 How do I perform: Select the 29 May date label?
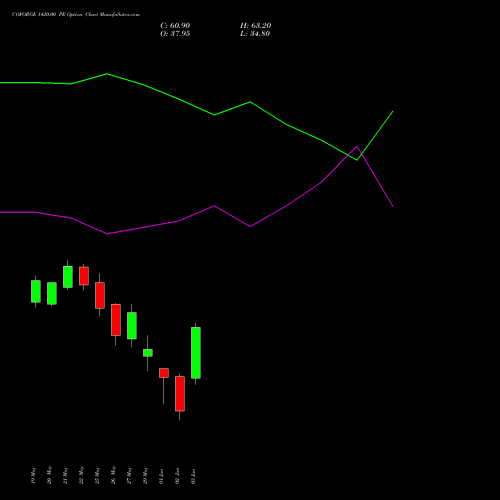point(145,475)
